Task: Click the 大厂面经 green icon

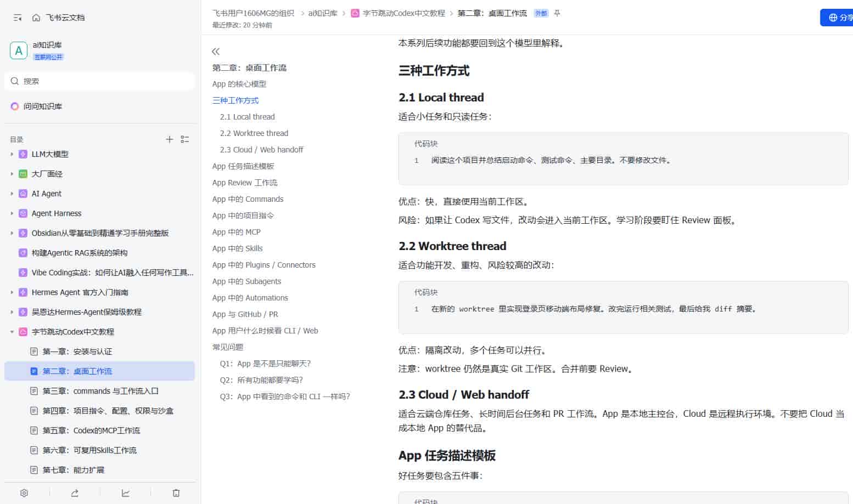Action: coord(23,174)
